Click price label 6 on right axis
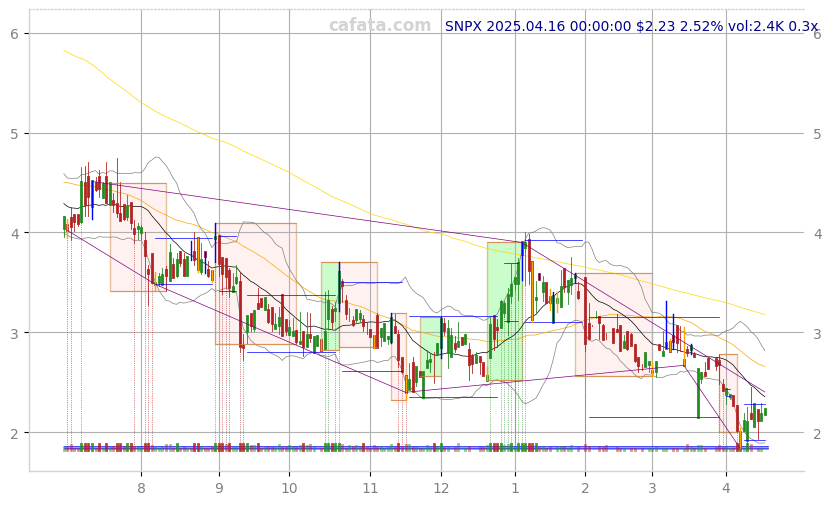This screenshot has height=505, width=832. 817,34
